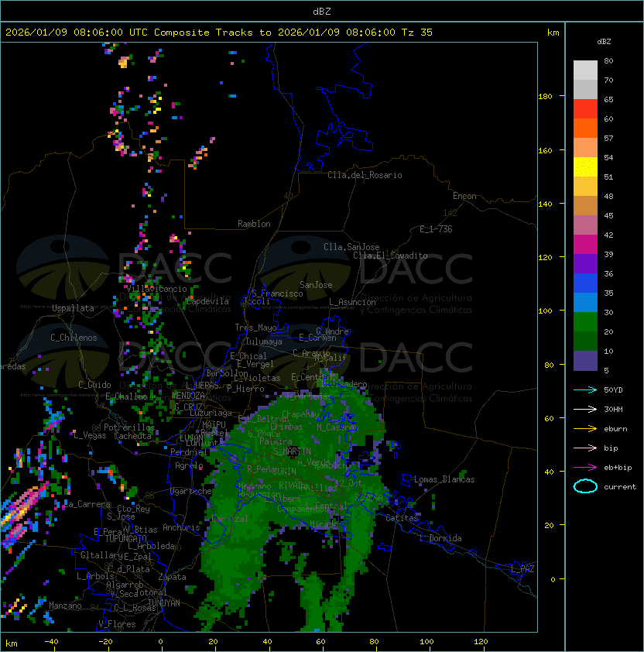Click the pink bip arrow in legend
The width and height of the screenshot is (644, 652).
click(585, 448)
